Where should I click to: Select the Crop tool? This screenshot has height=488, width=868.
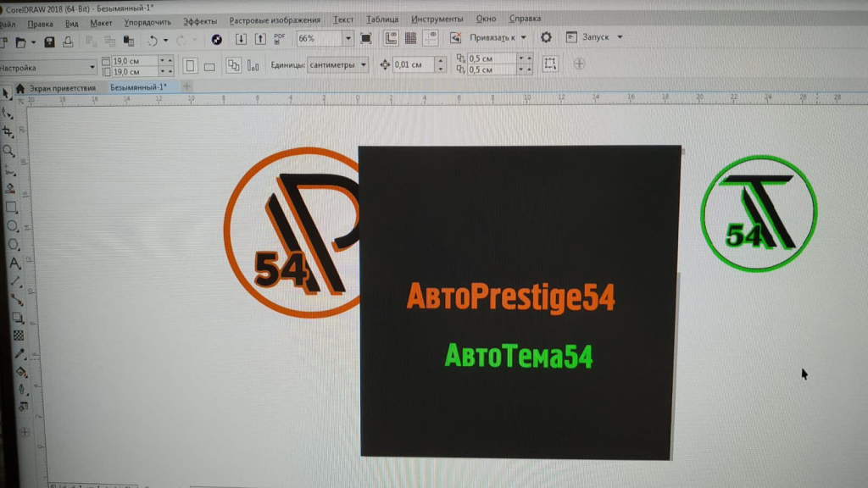pos(8,131)
